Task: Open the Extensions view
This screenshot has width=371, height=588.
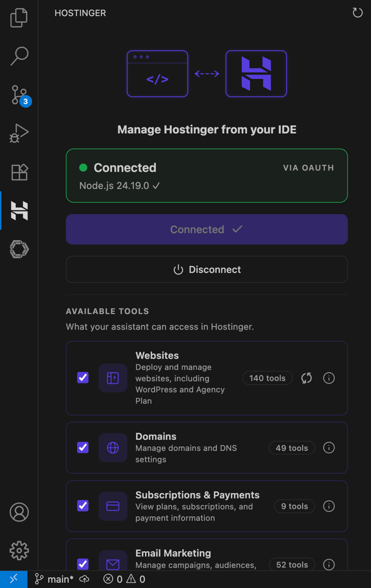Action: [19, 172]
